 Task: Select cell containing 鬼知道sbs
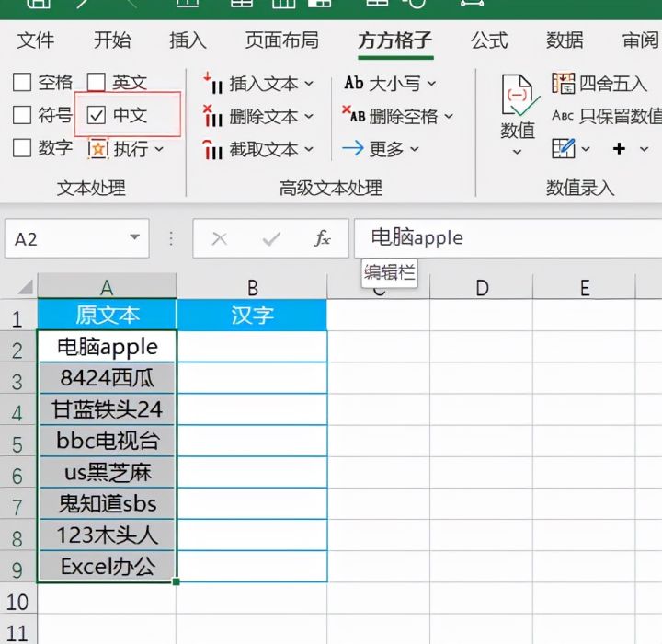pyautogui.click(x=107, y=503)
